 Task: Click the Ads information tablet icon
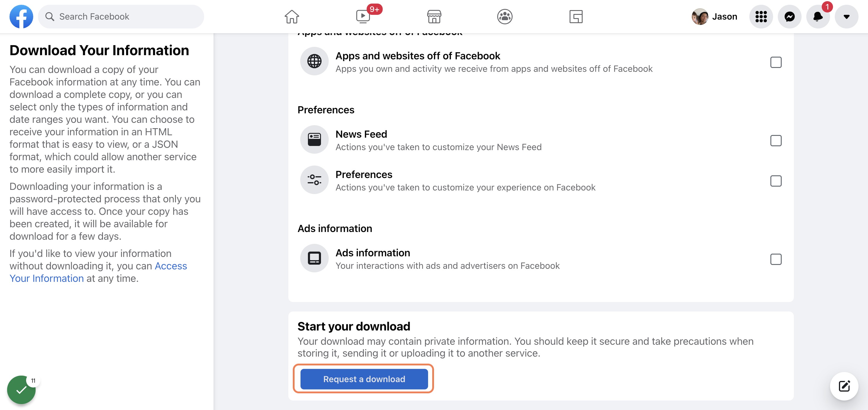click(x=314, y=258)
